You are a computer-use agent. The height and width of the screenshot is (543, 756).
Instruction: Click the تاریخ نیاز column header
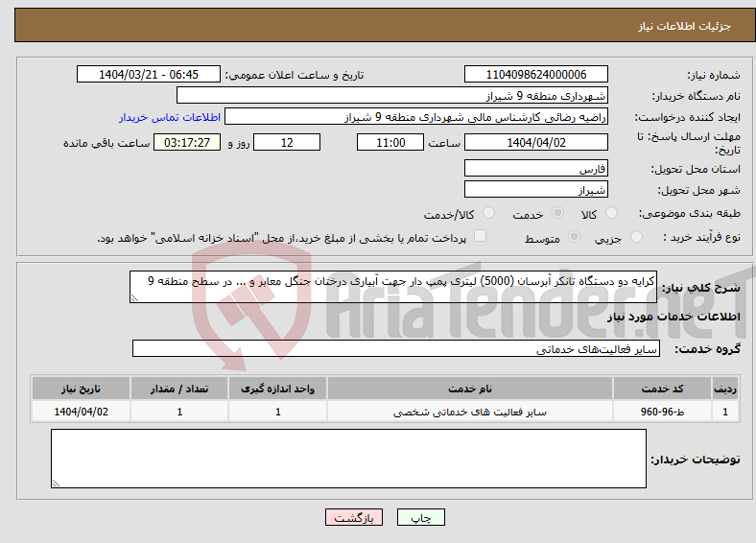[x=81, y=389]
